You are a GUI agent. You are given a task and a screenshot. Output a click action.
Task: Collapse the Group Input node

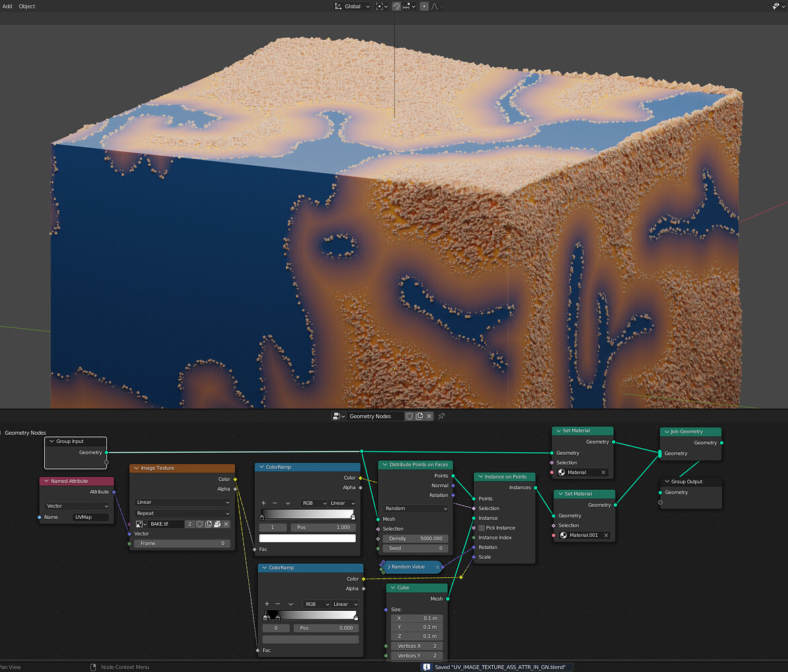tap(51, 442)
